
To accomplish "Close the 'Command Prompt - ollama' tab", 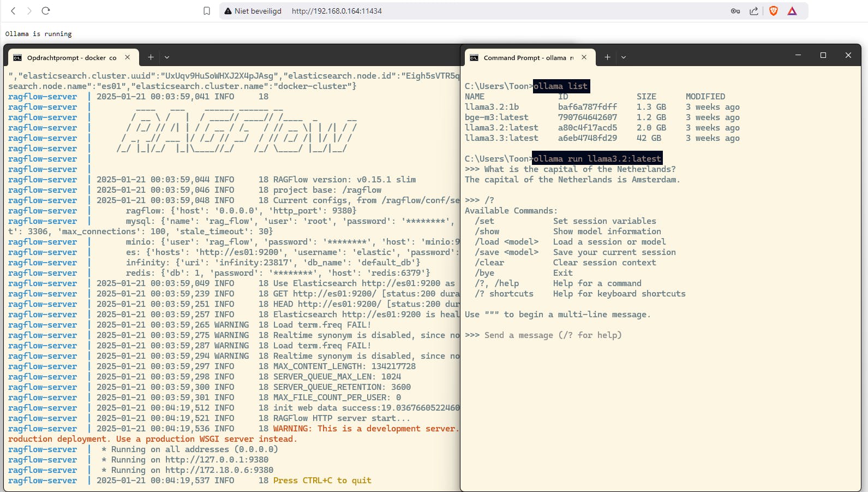I will [584, 57].
